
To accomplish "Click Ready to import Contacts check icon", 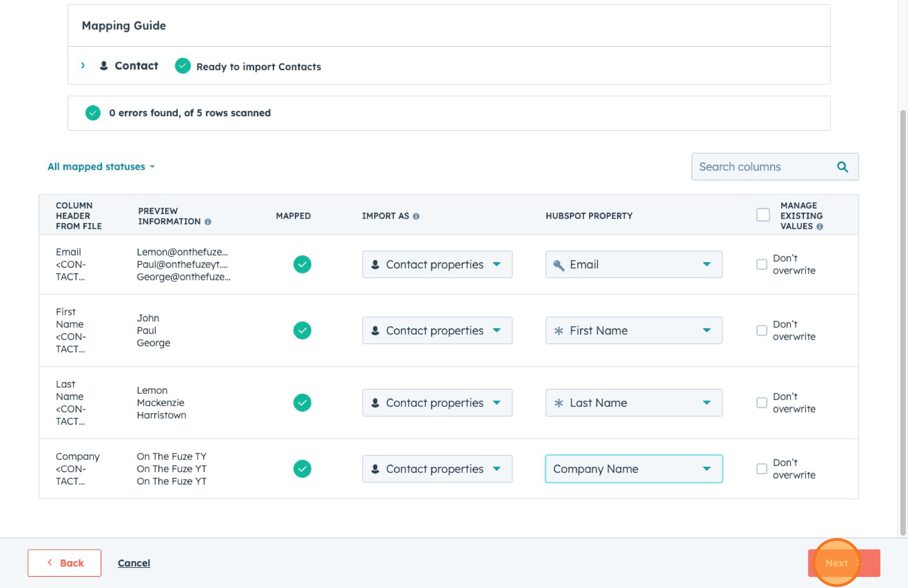I will [x=183, y=66].
